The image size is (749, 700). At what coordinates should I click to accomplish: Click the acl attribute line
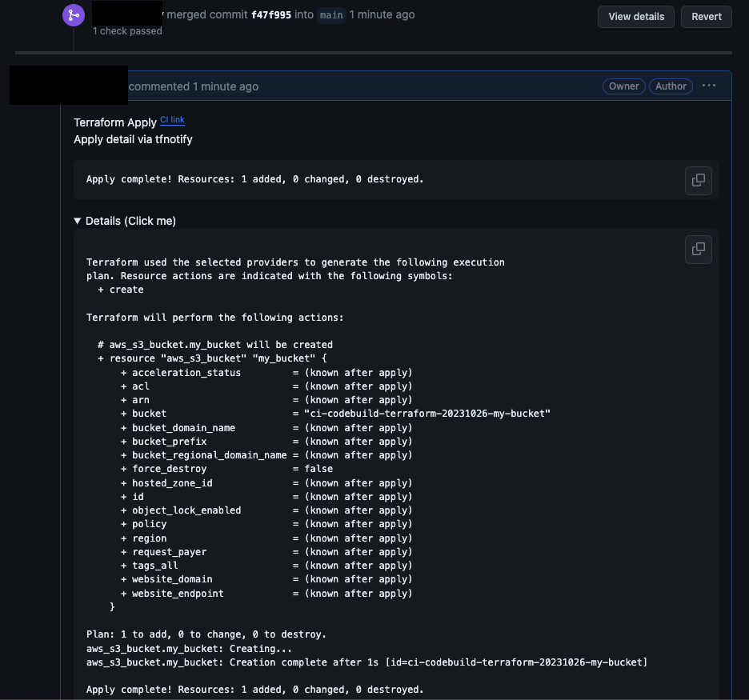(x=266, y=386)
